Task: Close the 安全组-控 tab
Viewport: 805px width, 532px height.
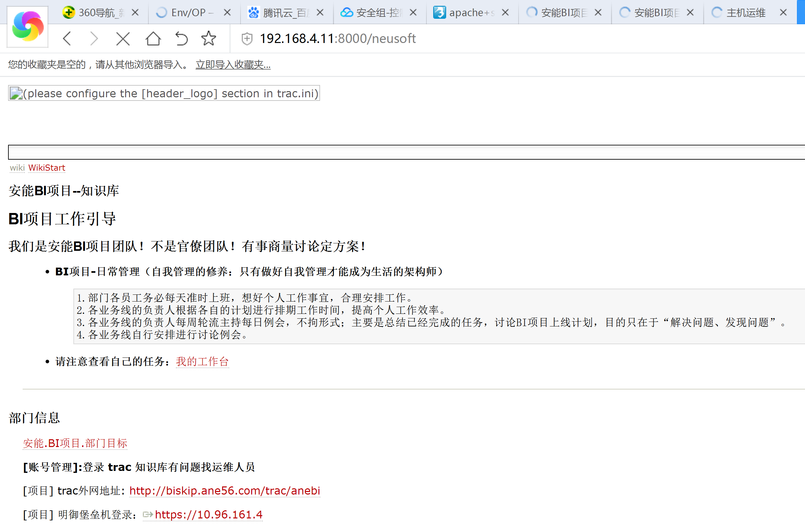Action: (x=413, y=13)
